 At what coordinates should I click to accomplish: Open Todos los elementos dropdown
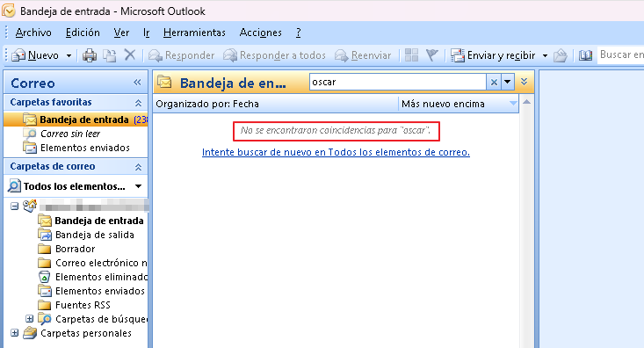click(139, 186)
